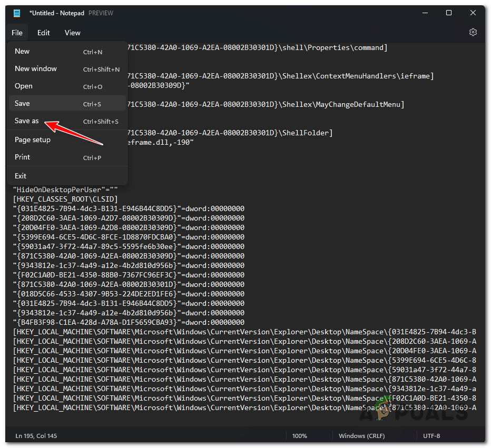The image size is (491, 448).
Task: Click the line ending in \shell\Properties\command]
Action: [257, 47]
